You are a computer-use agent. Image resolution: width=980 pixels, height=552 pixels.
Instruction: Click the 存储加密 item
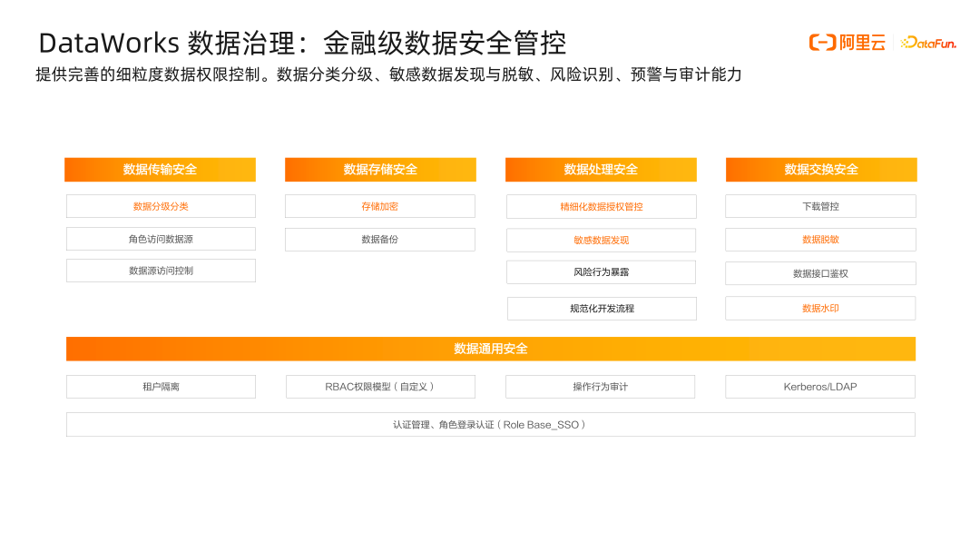380,206
